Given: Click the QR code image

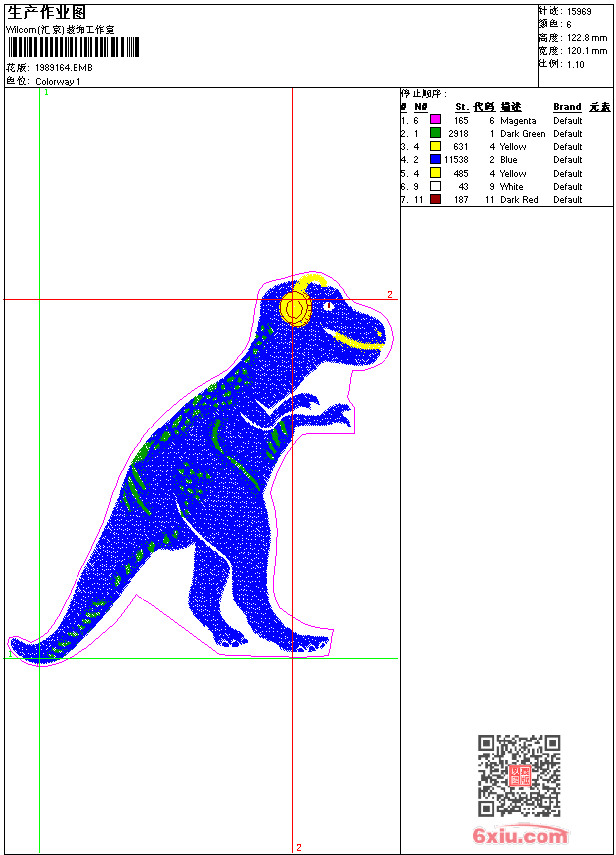Looking at the screenshot, I should tap(519, 775).
